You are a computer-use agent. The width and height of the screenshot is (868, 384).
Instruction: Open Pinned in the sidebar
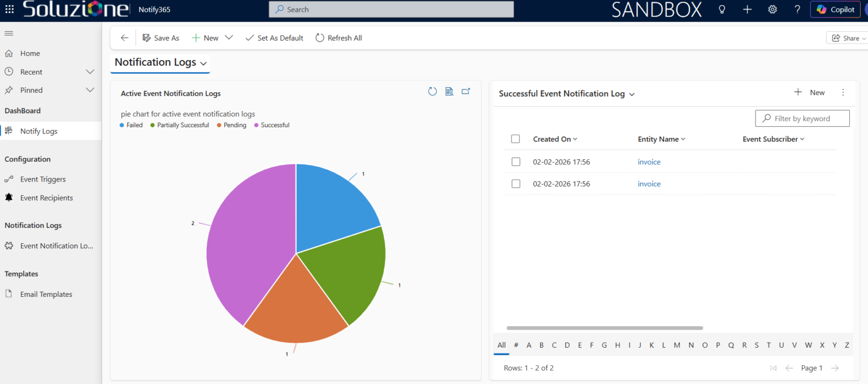pyautogui.click(x=31, y=90)
